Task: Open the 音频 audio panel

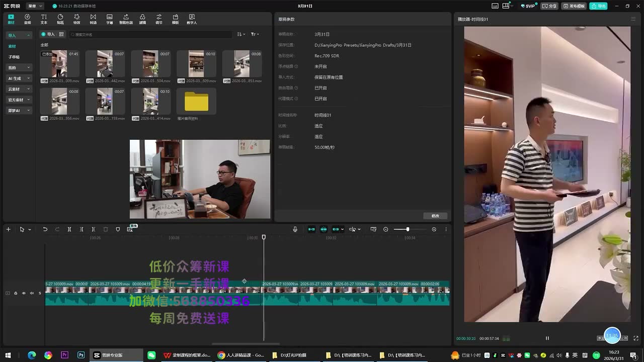Action: click(x=27, y=19)
